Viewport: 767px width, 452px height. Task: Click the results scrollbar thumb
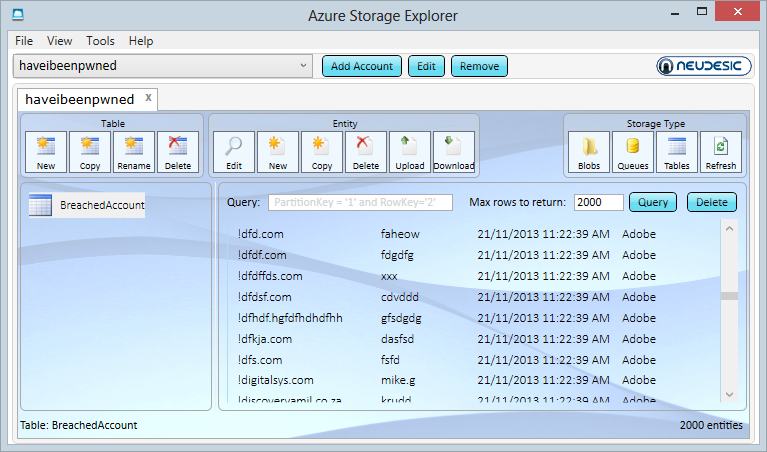pos(729,296)
